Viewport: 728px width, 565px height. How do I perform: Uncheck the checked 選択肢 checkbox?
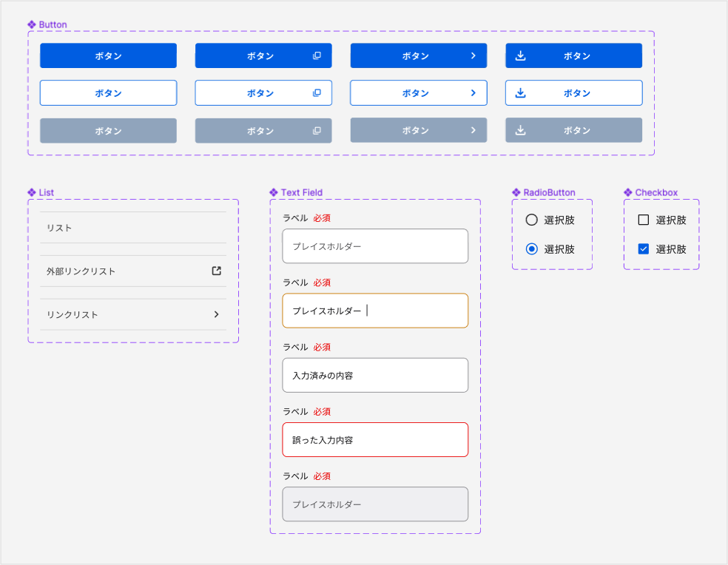(x=644, y=249)
